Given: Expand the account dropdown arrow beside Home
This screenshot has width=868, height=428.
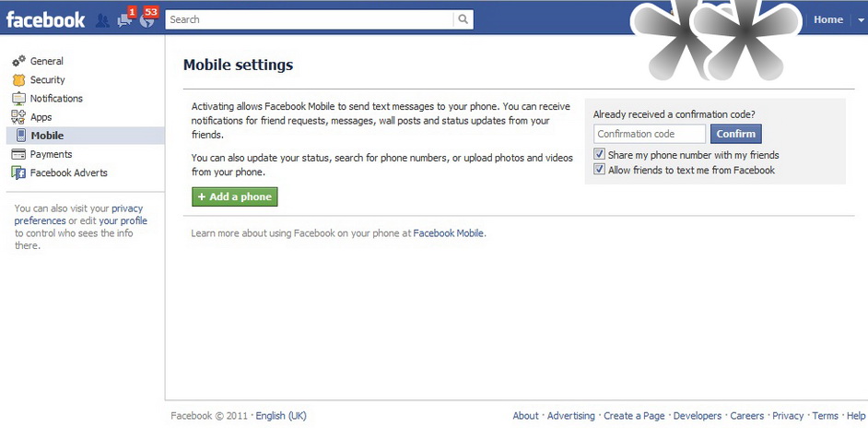Looking at the screenshot, I should coord(861,20).
